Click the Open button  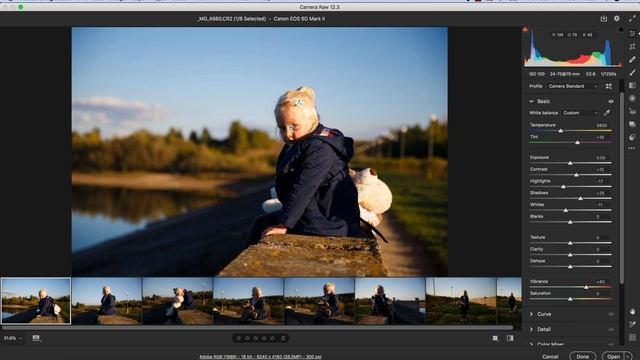click(x=613, y=356)
